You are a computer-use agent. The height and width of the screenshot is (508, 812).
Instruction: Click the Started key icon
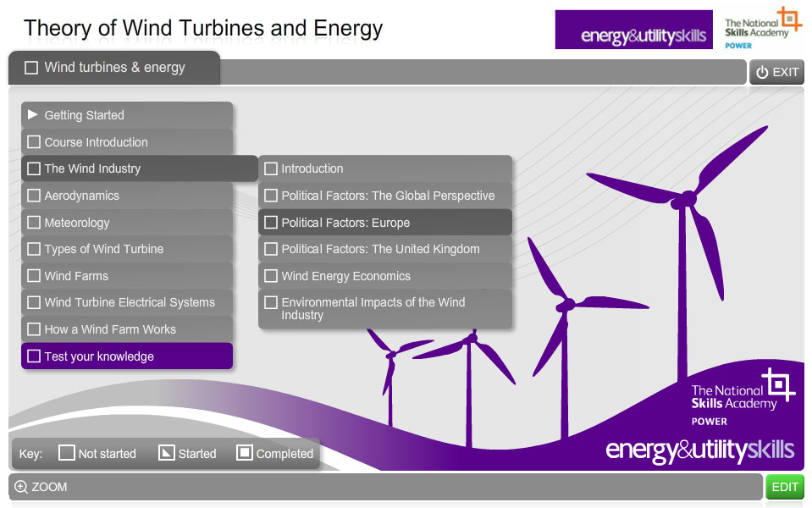[166, 453]
